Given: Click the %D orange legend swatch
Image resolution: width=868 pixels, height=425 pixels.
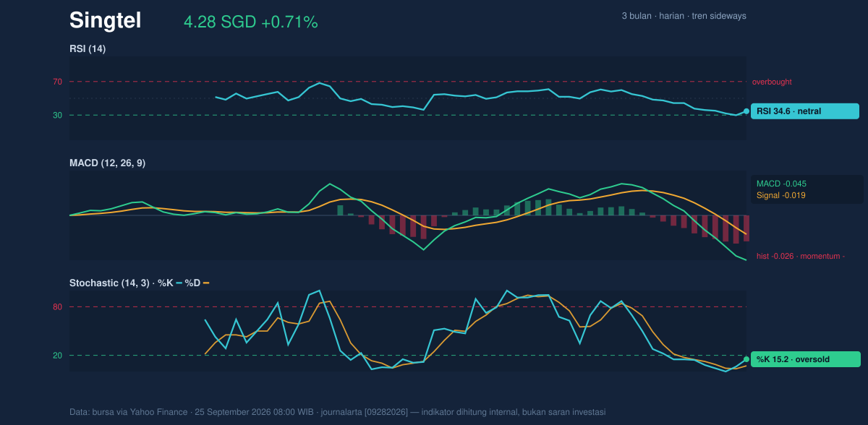Looking at the screenshot, I should coord(206,283).
